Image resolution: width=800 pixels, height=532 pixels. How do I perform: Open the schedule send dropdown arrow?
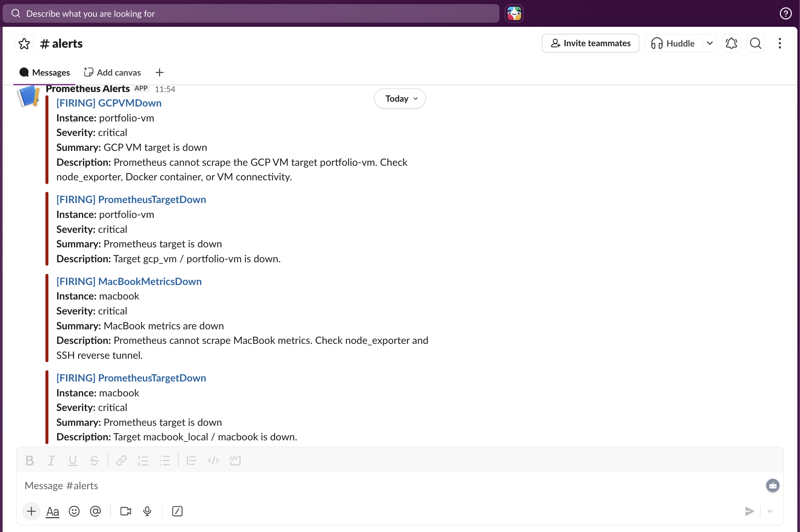pos(770,511)
